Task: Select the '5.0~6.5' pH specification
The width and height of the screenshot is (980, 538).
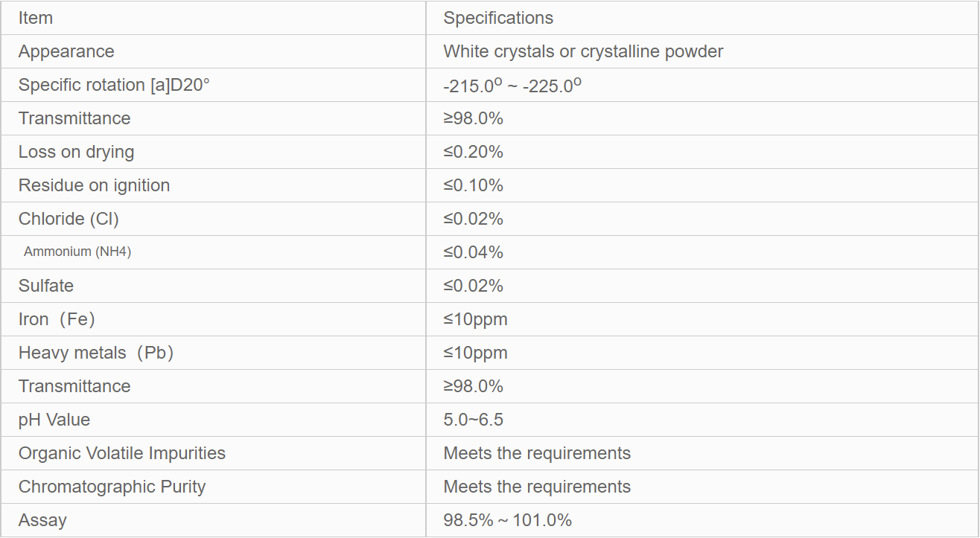Action: pyautogui.click(x=473, y=420)
